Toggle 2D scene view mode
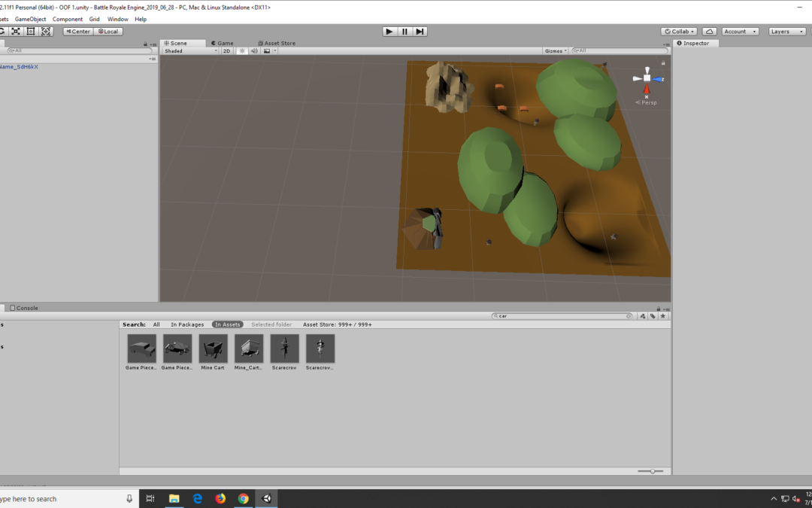 pos(227,51)
